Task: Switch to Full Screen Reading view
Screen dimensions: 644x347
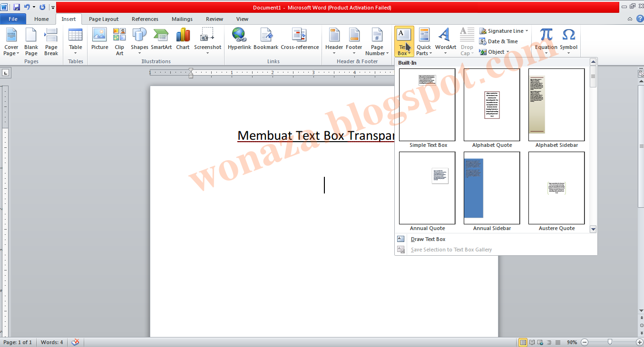Action: (x=532, y=342)
